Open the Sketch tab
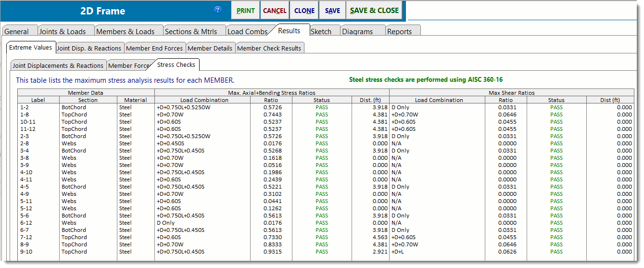Image resolution: width=644 pixels, height=268 pixels. click(x=321, y=32)
